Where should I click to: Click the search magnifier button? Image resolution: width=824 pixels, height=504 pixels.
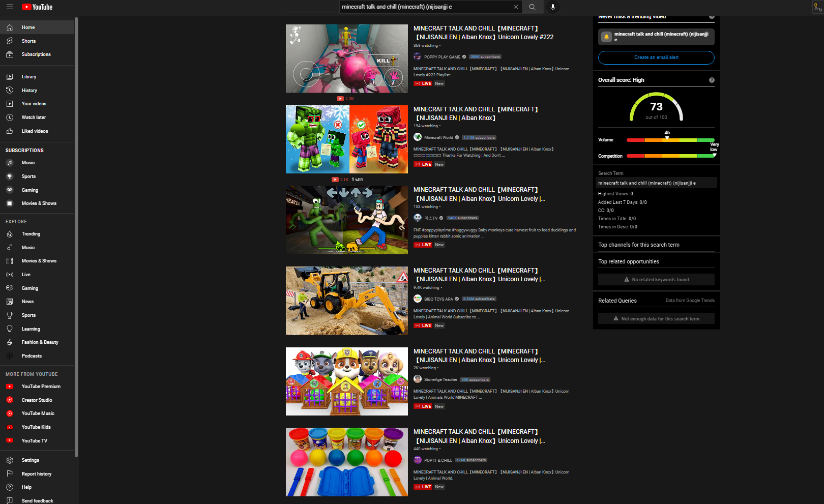click(x=532, y=7)
